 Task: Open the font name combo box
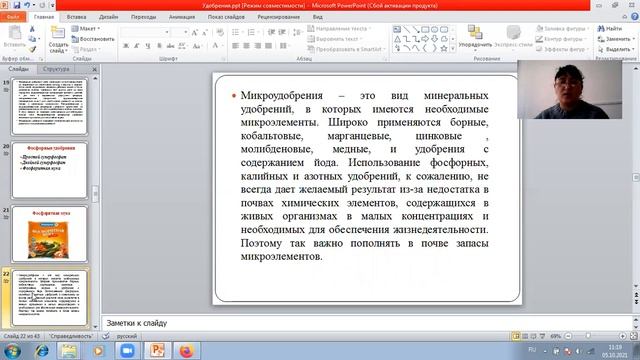tap(145, 32)
